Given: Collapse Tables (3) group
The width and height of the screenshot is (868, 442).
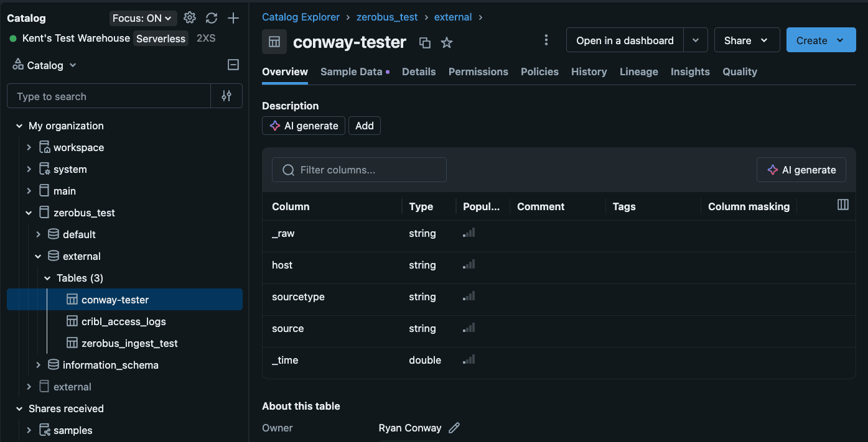Looking at the screenshot, I should [47, 278].
